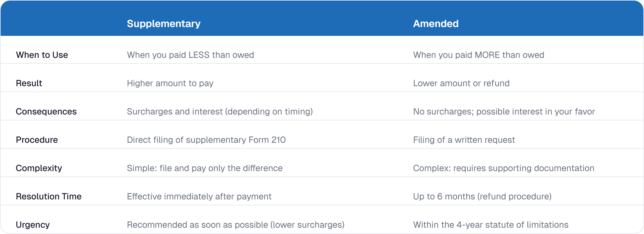
Task: Click the Amended column header
Action: click(x=435, y=24)
